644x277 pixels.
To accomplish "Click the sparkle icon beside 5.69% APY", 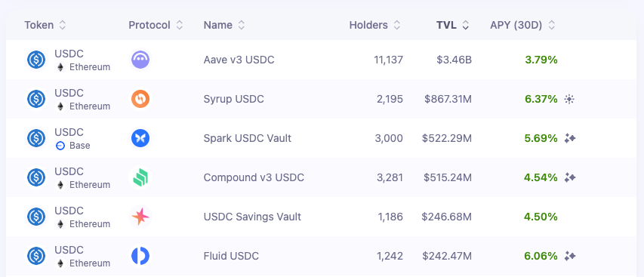I will pos(570,138).
